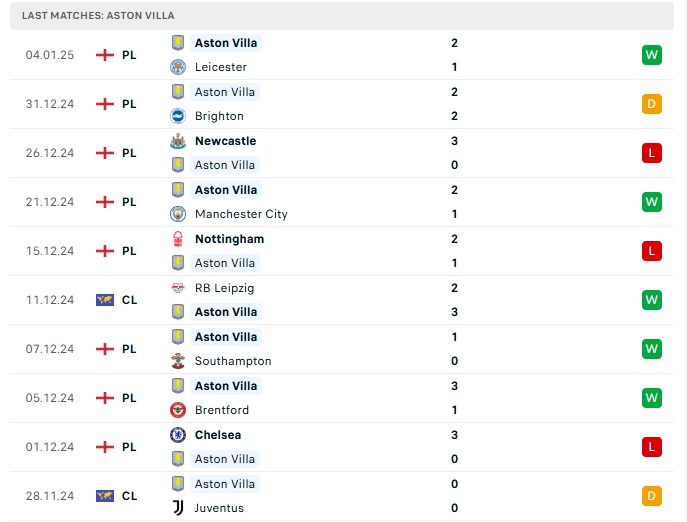Click the Nottingham Forest crest icon
687x522 pixels.
pyautogui.click(x=178, y=239)
